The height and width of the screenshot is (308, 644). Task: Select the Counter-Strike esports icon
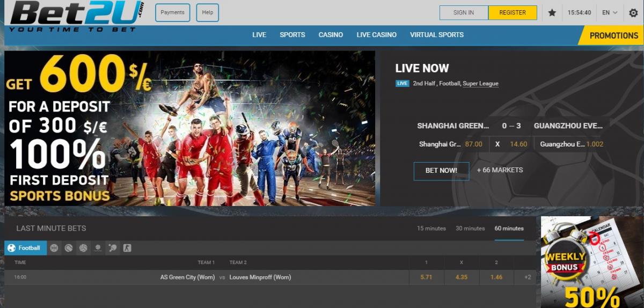pos(127,248)
